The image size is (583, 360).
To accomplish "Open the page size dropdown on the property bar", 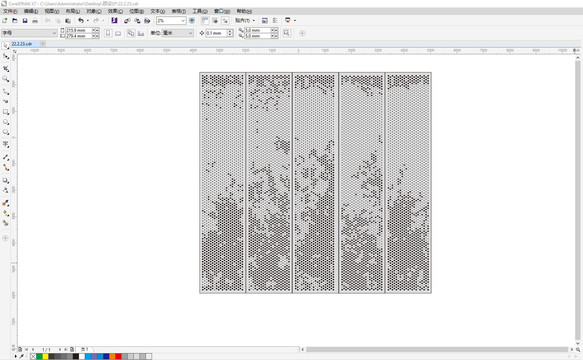I will (54, 33).
